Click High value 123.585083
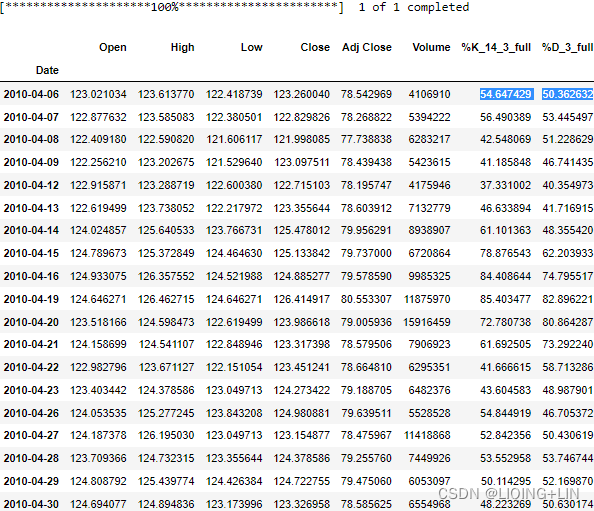Image resolution: width=594 pixels, height=511 pixels. pyautogui.click(x=166, y=117)
